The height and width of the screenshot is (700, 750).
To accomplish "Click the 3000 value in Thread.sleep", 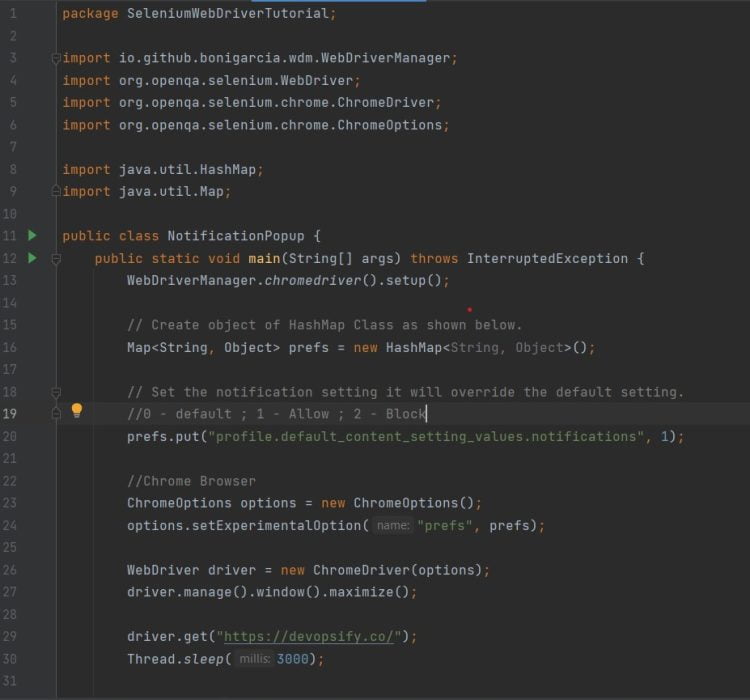I will click(x=293, y=659).
